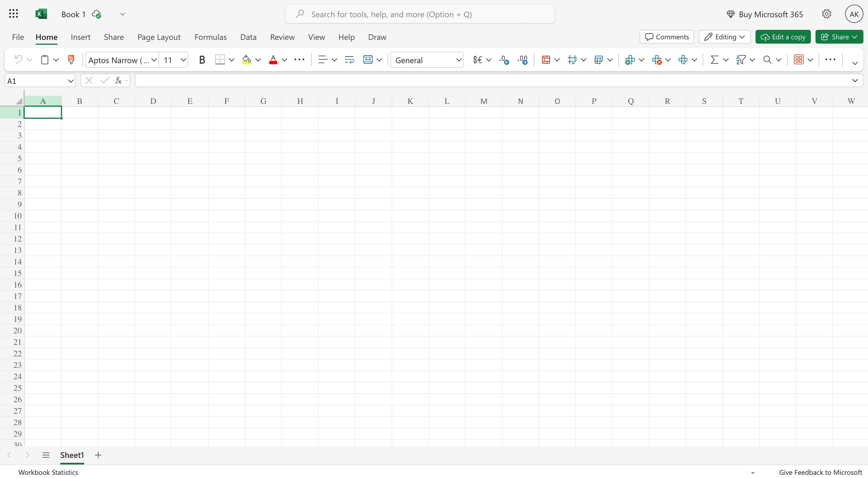868x478 pixels.
Task: Click the Conditional Formatting icon
Action: click(x=546, y=60)
